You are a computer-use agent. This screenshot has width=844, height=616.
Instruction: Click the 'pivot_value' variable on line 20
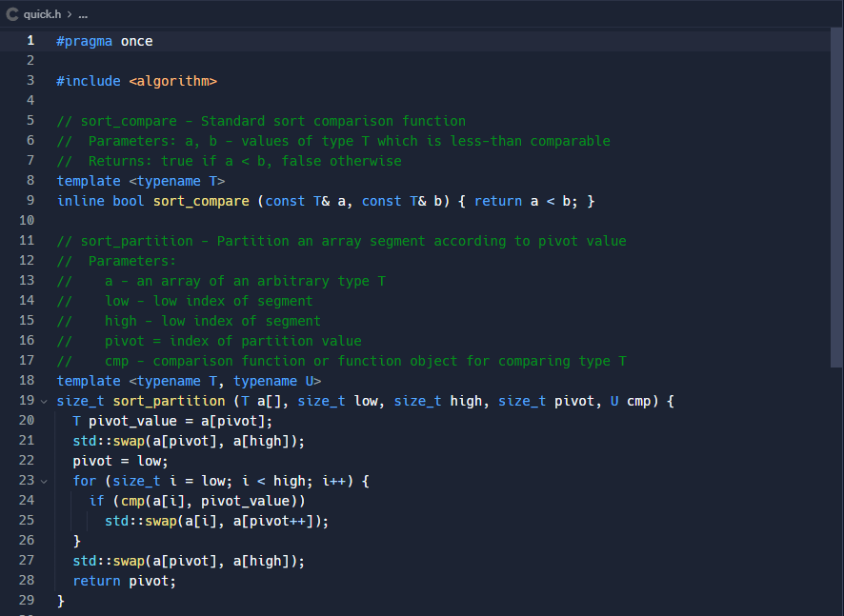tap(133, 421)
